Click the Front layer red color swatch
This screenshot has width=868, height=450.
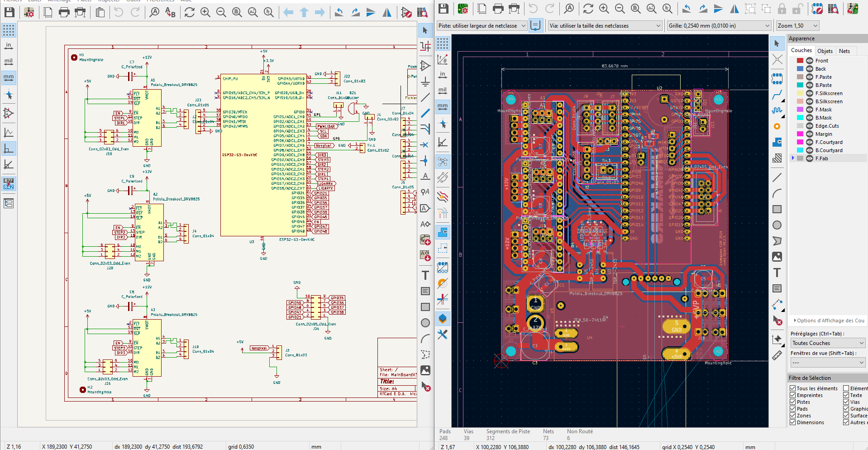(800, 61)
